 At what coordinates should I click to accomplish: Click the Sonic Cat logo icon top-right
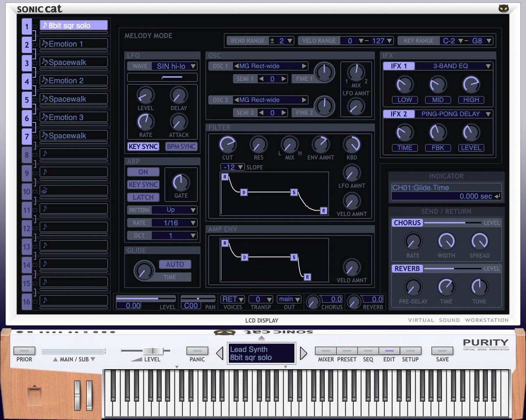coord(504,8)
